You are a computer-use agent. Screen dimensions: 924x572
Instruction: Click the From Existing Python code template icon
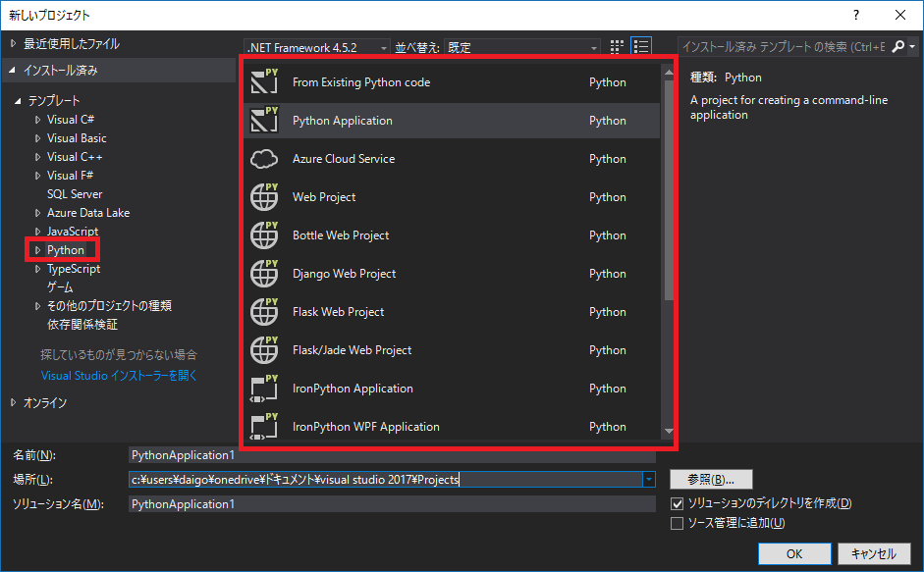coord(264,81)
